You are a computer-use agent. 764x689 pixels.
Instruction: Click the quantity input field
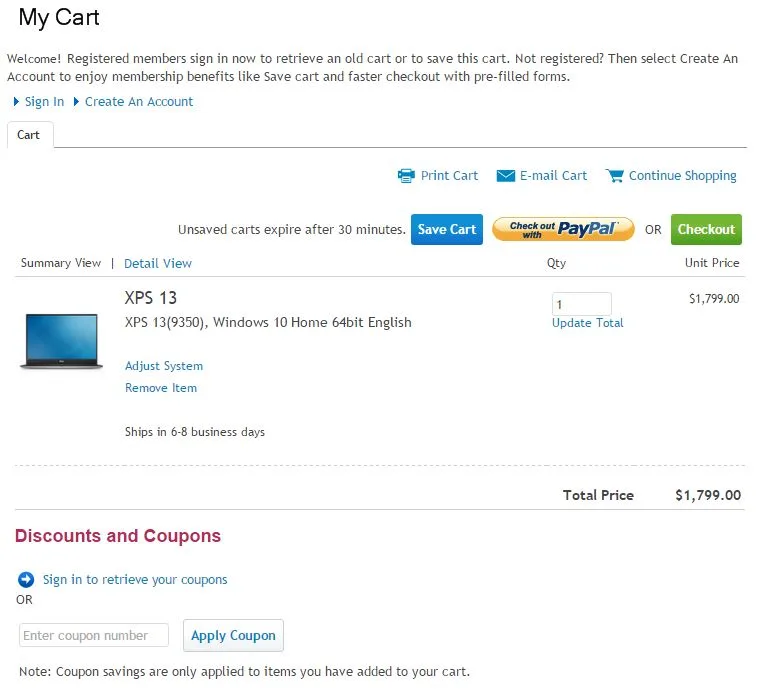pos(581,304)
